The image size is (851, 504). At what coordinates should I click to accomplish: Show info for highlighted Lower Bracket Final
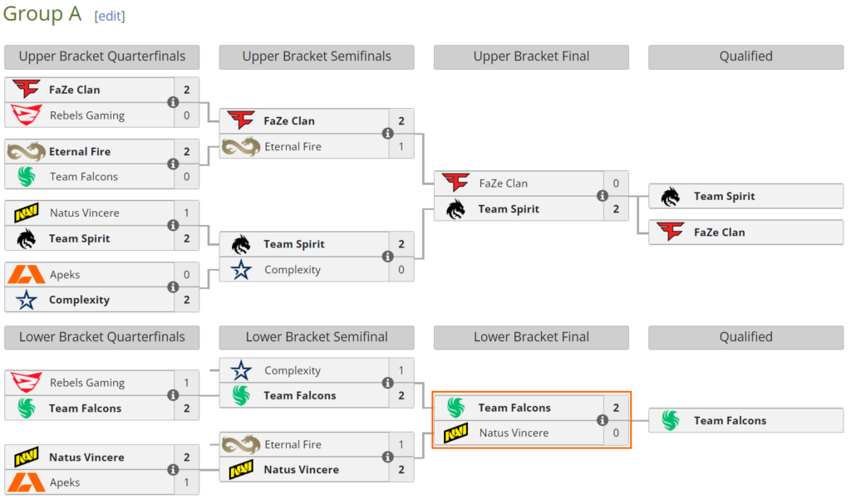603,420
